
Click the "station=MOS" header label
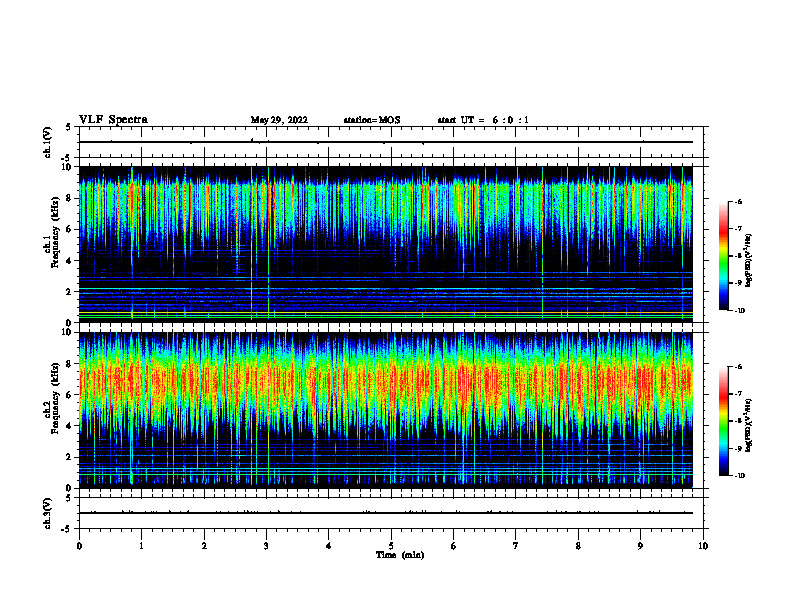tap(372, 120)
